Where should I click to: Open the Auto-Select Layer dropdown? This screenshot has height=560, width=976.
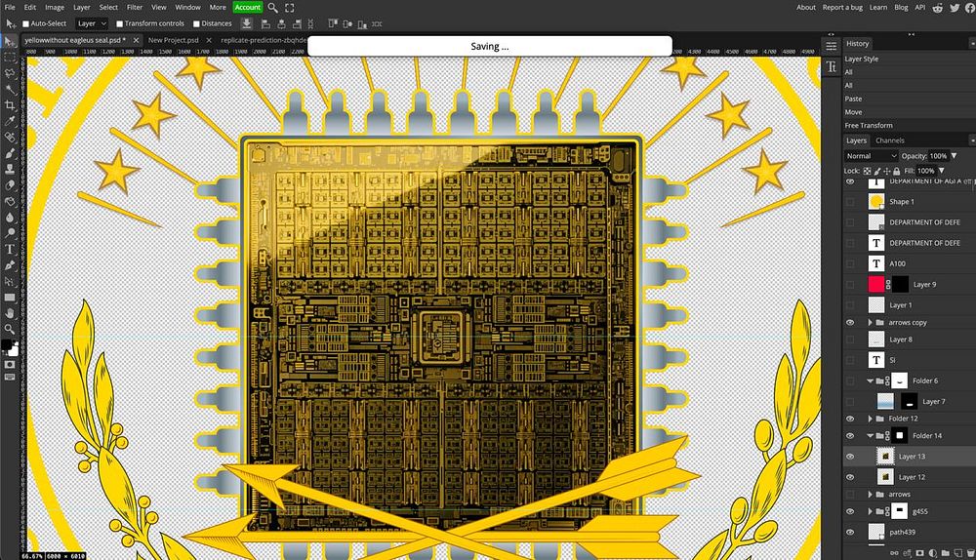(92, 23)
